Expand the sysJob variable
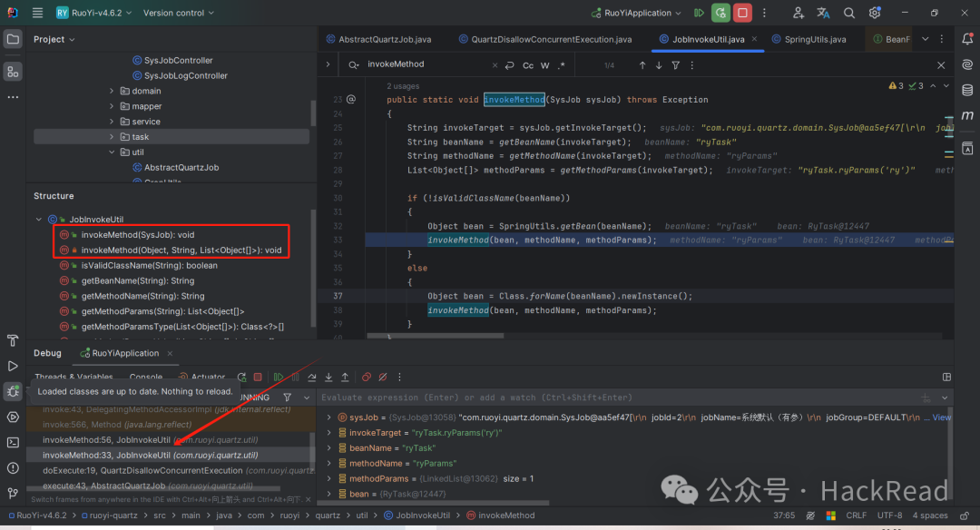Image resolution: width=980 pixels, height=530 pixels. 328,417
